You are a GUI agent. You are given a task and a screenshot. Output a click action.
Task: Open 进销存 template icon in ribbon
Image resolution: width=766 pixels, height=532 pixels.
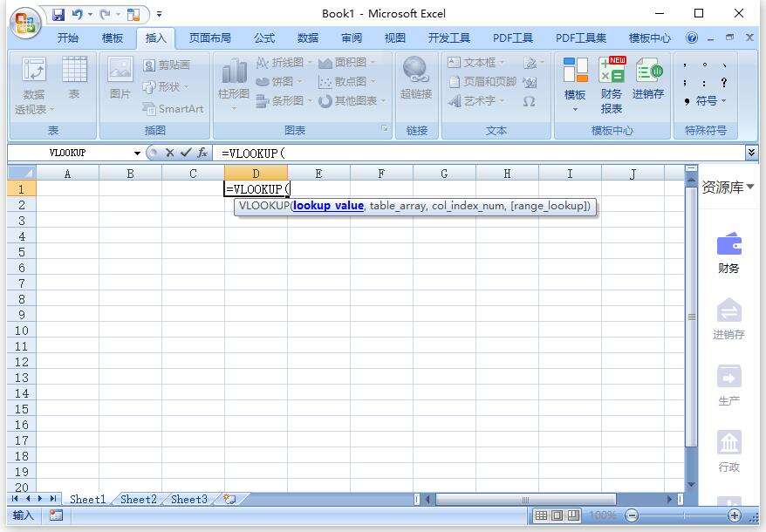coord(648,79)
